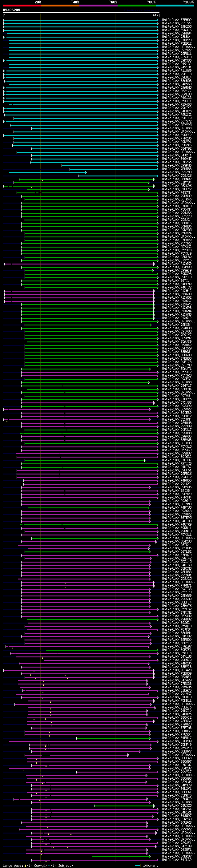Viewport: 197px width, 868px height.
Task: Select the UniRef100_C5YV95 label
Action: click(x=177, y=125)
